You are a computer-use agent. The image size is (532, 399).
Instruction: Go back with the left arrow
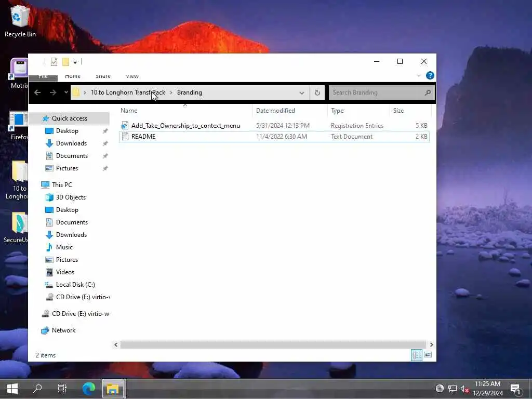coord(37,92)
